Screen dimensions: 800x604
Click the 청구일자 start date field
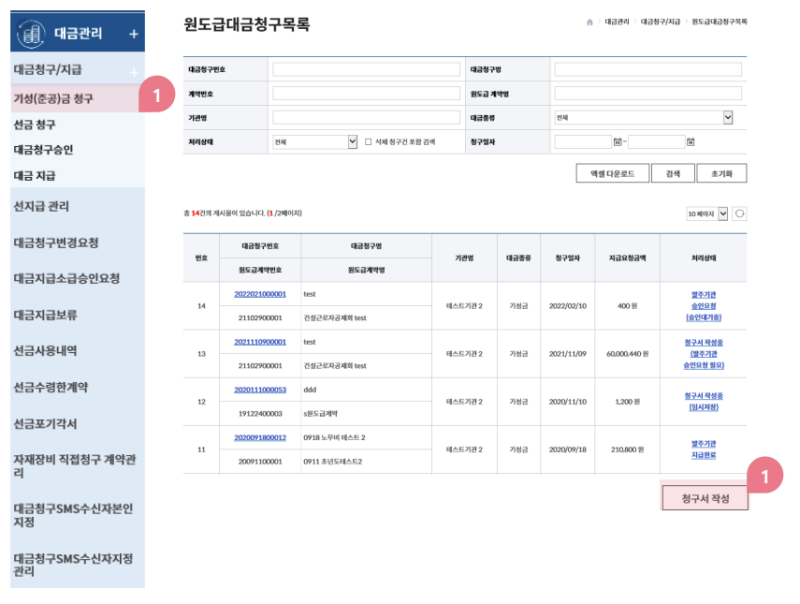coord(583,142)
